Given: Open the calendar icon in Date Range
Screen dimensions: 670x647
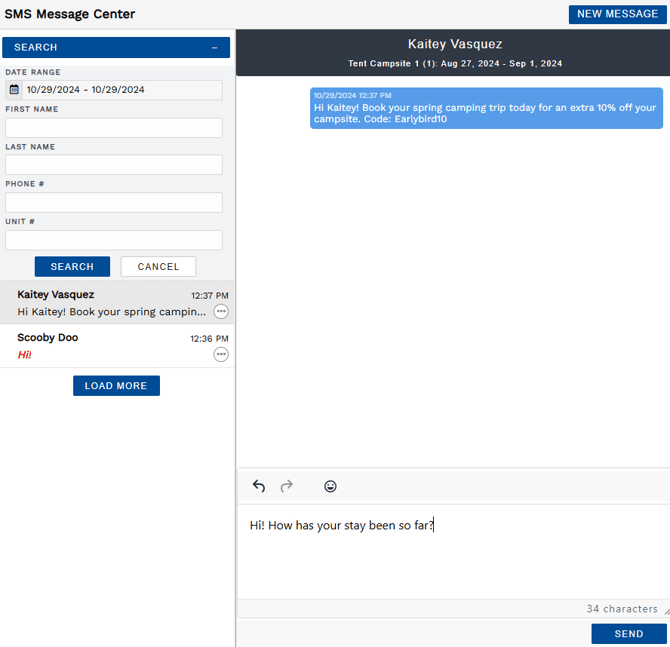Looking at the screenshot, I should point(15,90).
